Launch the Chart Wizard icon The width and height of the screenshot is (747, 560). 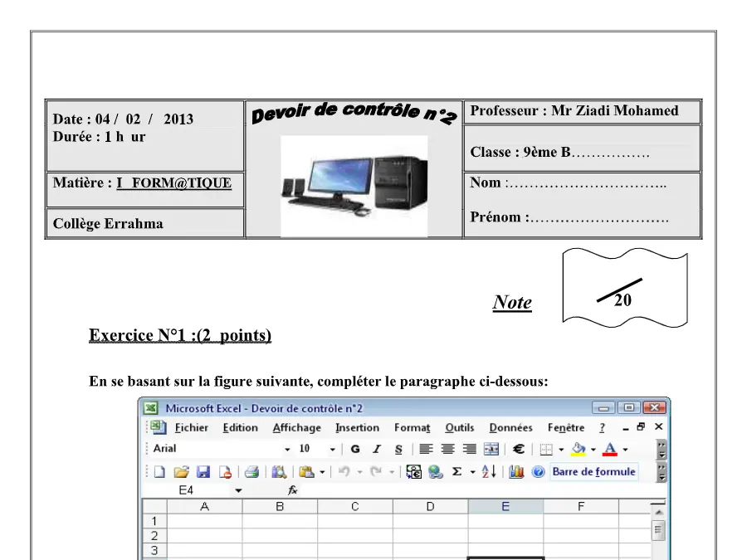[516, 472]
